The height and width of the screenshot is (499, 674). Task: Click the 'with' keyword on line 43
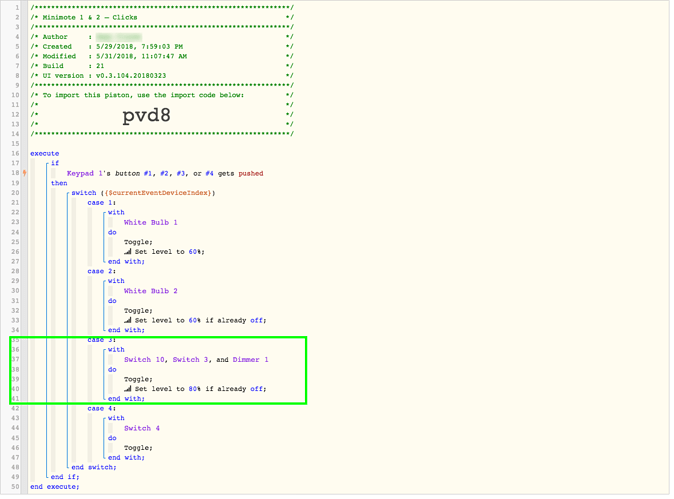(116, 419)
